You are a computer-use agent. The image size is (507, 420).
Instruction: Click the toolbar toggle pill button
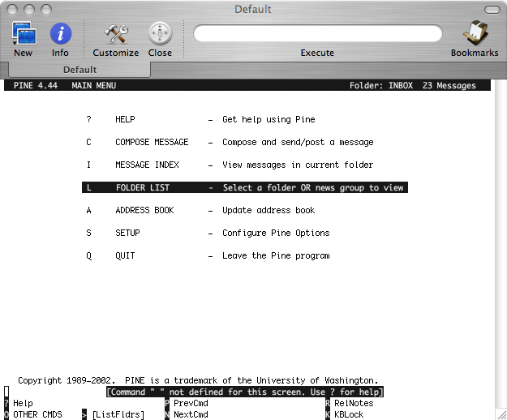pyautogui.click(x=492, y=10)
